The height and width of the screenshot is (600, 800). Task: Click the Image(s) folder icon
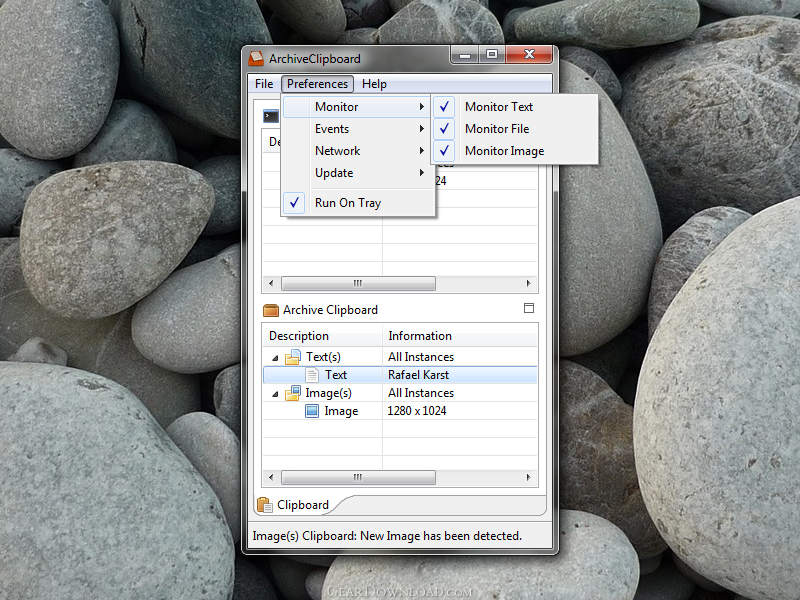[x=293, y=393]
